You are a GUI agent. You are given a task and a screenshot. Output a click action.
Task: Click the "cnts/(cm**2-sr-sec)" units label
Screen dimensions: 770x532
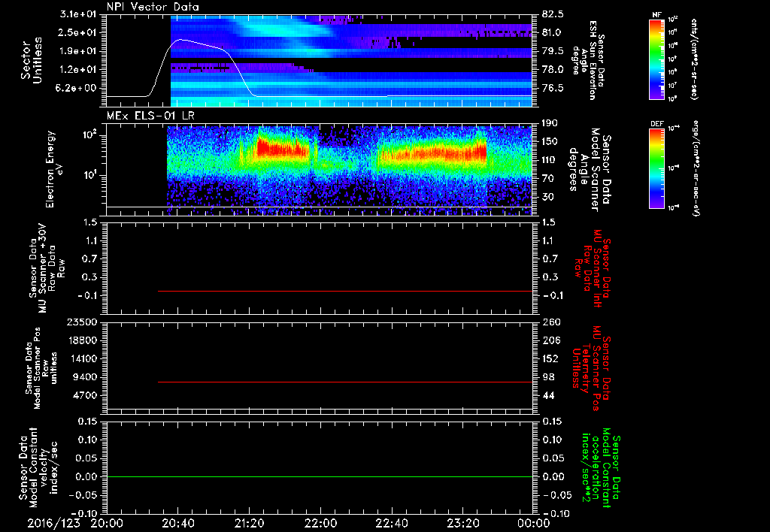(694, 59)
